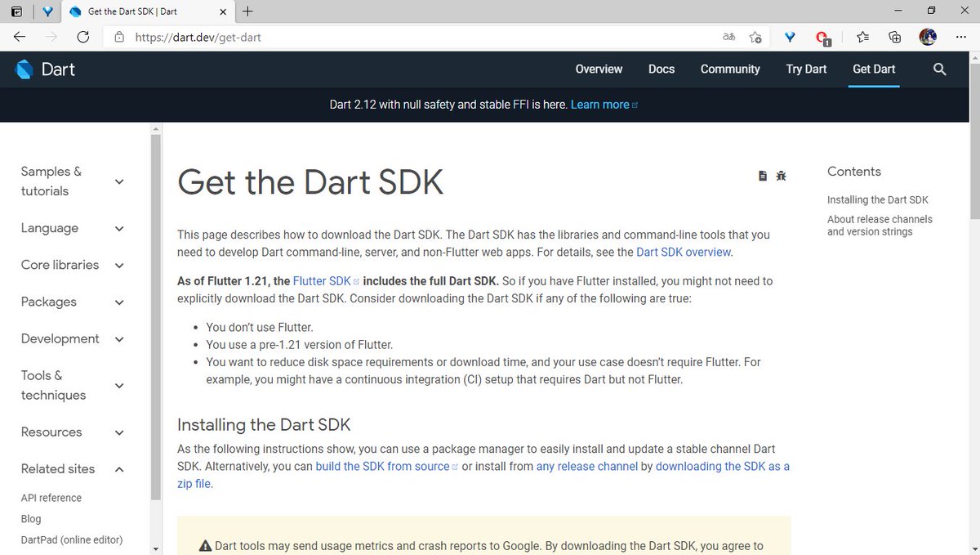This screenshot has width=980, height=555.
Task: Click the Dart logo in the header
Action: click(x=46, y=69)
